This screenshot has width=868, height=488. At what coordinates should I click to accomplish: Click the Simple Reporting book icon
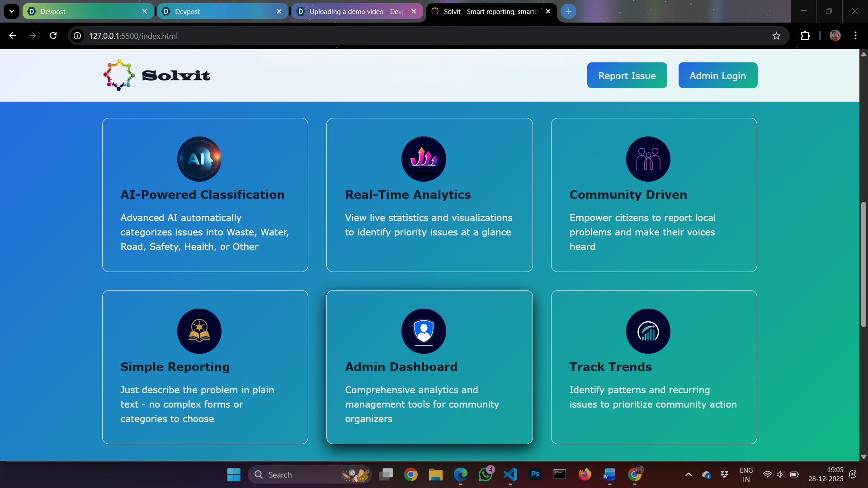199,331
